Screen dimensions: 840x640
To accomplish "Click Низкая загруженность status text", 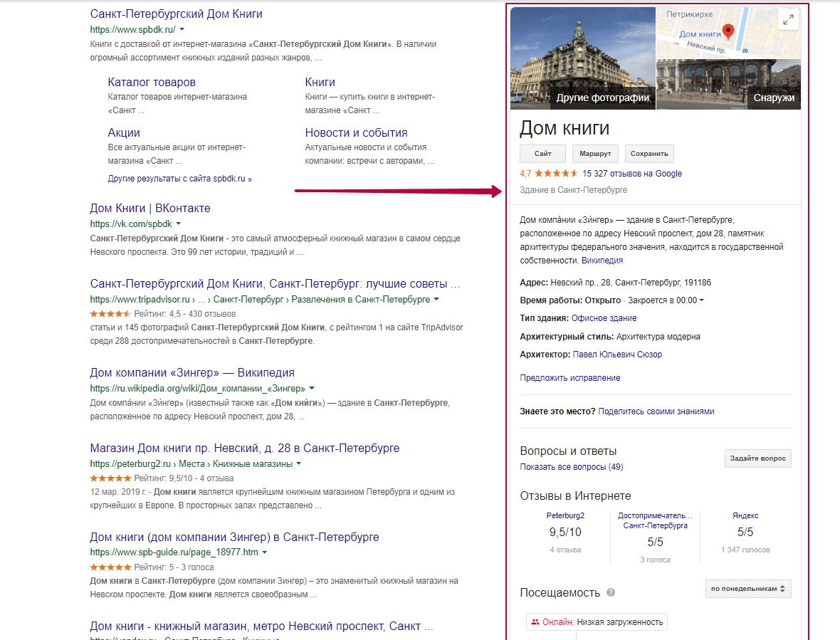I will [620, 622].
